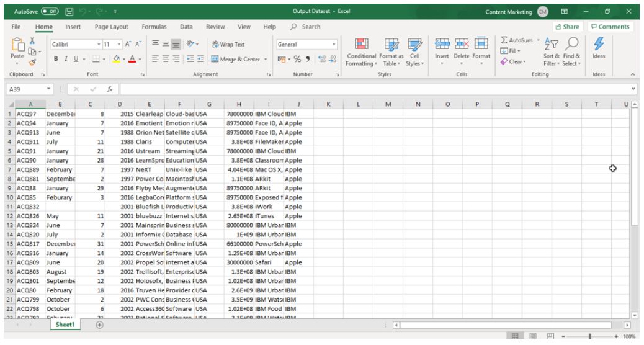
Task: Open Conditional Formatting menu
Action: pos(361,52)
